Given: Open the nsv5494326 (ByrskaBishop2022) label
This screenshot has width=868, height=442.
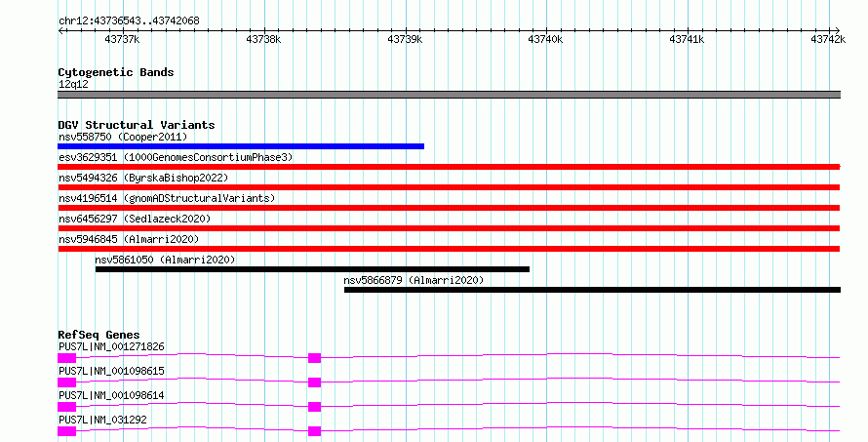Looking at the screenshot, I should coord(143,178).
